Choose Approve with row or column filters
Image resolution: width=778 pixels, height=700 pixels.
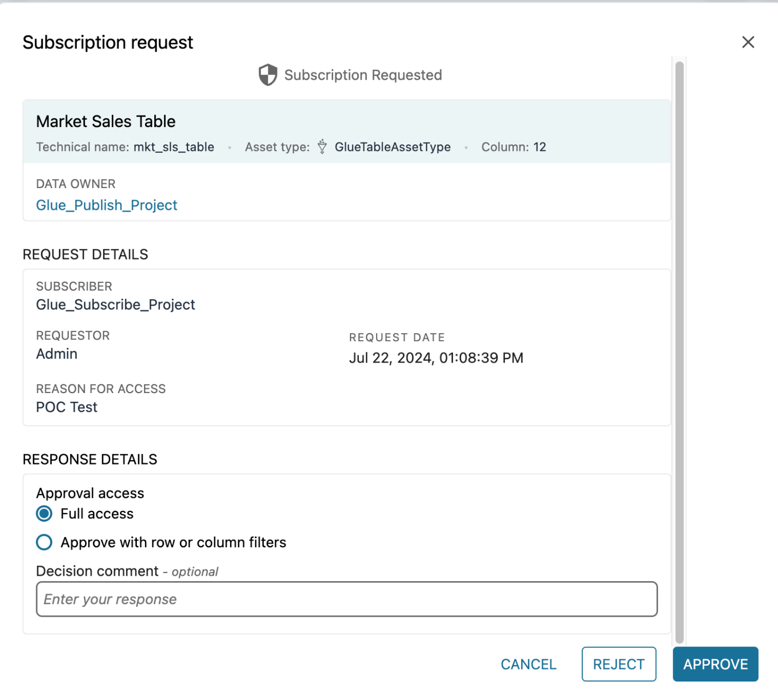coord(44,542)
